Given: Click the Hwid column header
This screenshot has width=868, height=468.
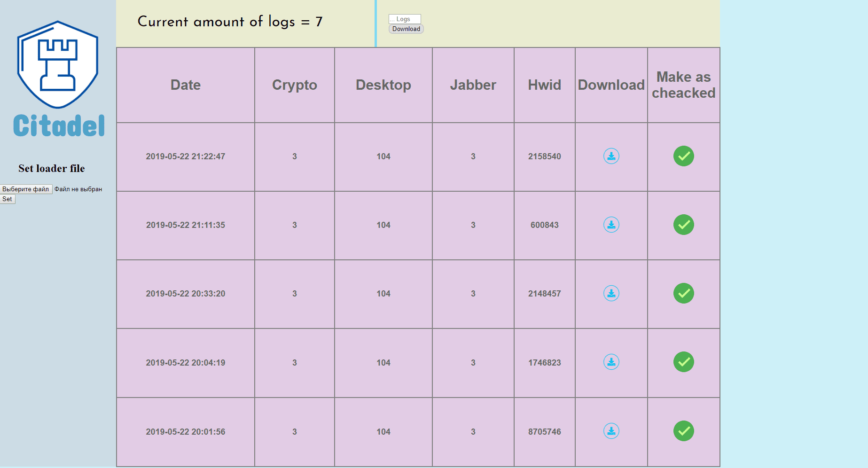Looking at the screenshot, I should coord(544,85).
